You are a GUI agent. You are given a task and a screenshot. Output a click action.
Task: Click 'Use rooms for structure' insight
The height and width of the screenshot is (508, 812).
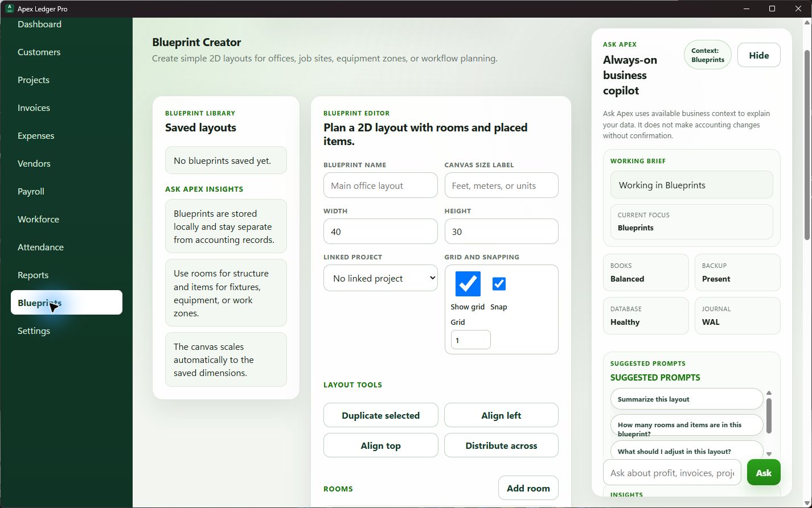click(225, 293)
